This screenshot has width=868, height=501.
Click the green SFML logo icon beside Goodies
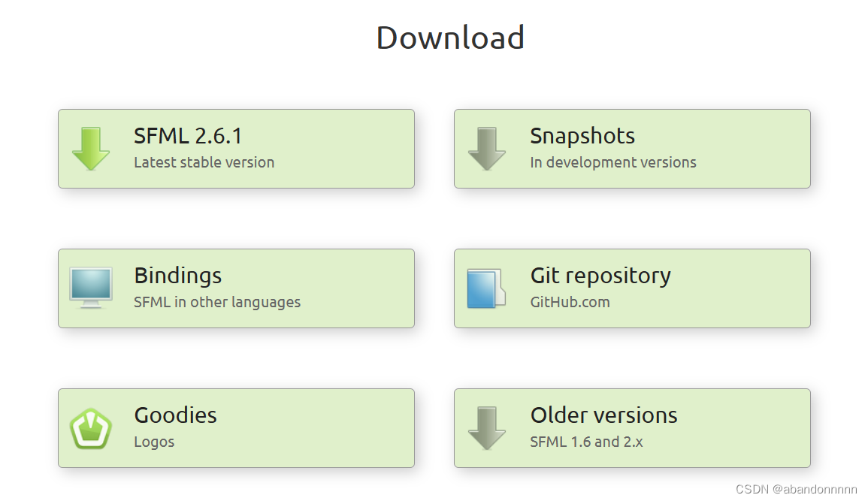coord(91,429)
